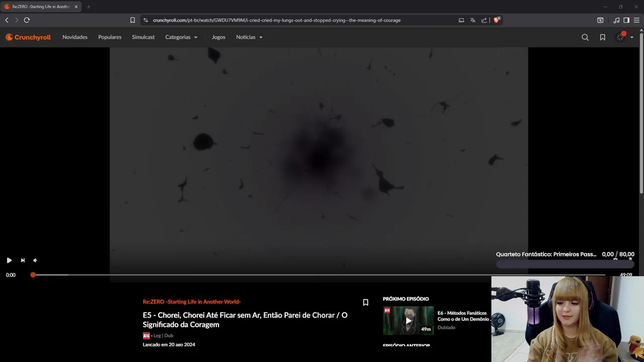Toggle the browser sidebar panel
The height and width of the screenshot is (362, 644).
(626, 20)
